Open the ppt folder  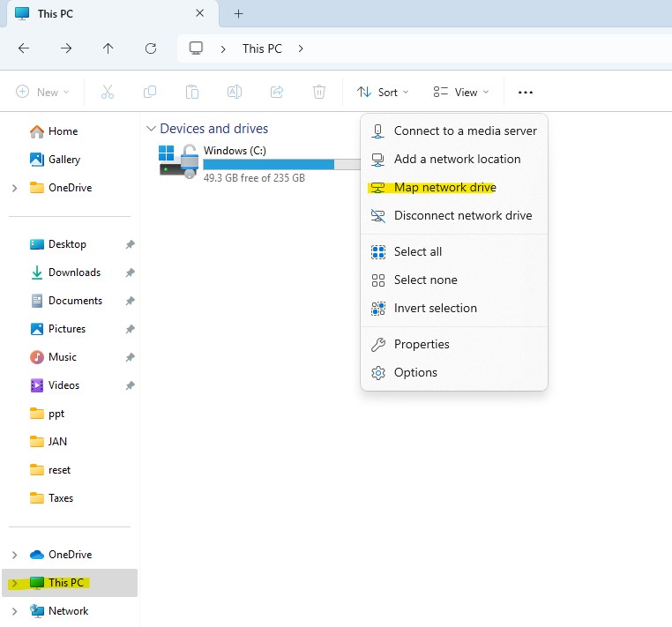click(x=47, y=414)
